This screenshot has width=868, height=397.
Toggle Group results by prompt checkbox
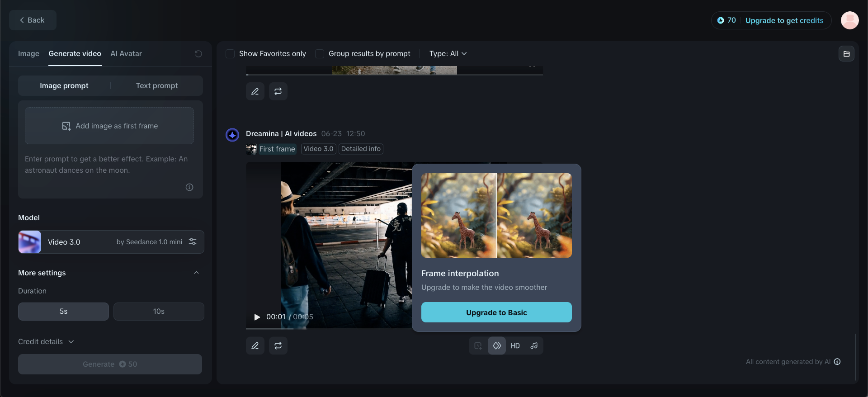(x=320, y=54)
